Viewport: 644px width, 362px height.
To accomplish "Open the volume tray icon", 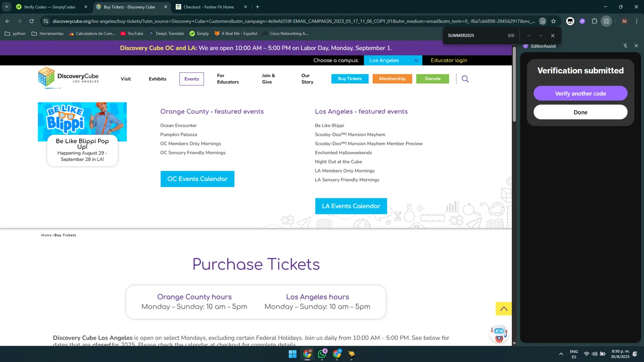I will [594, 354].
